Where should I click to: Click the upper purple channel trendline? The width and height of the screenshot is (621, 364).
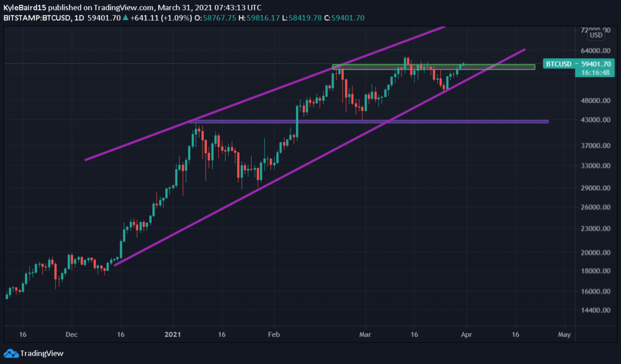[x=264, y=93]
